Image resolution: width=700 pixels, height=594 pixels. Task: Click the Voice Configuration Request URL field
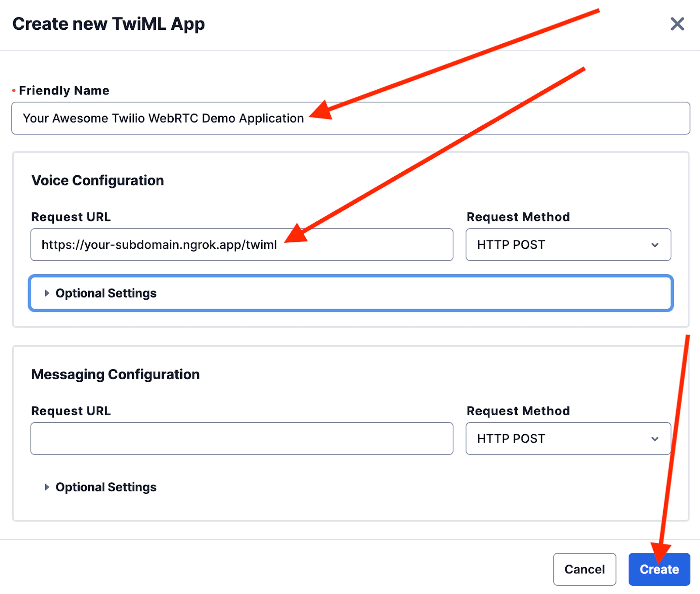(242, 245)
